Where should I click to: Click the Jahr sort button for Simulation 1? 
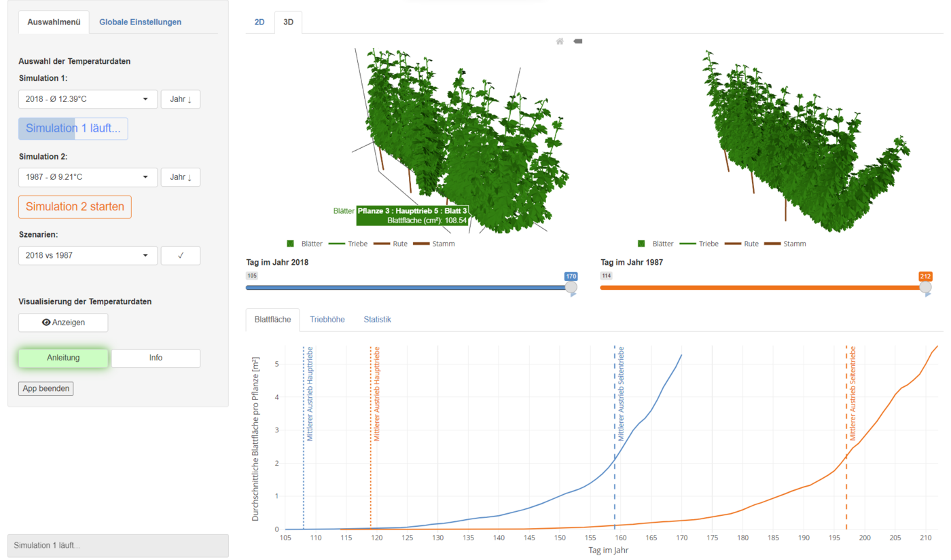(181, 99)
